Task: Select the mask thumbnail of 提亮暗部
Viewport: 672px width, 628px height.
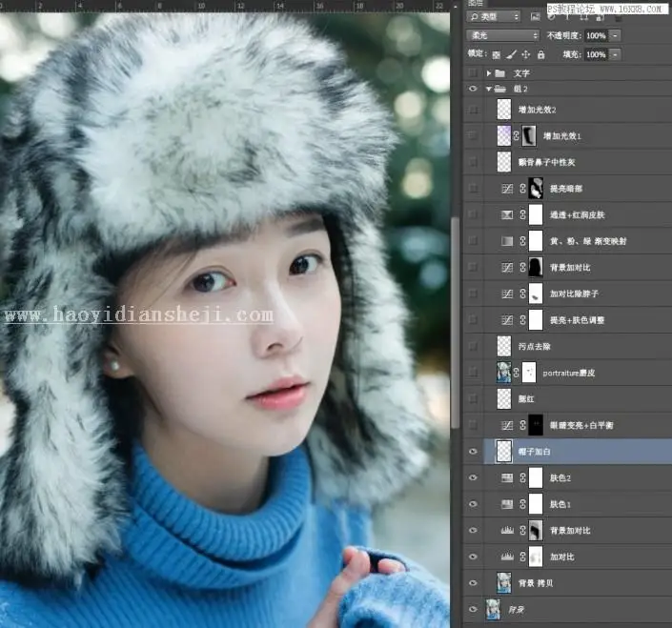Action: [x=536, y=189]
